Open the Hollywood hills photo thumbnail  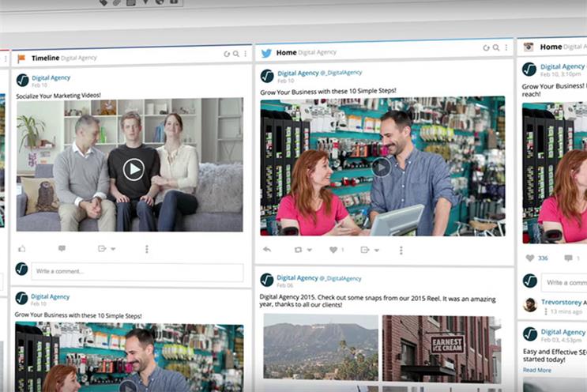(321, 347)
